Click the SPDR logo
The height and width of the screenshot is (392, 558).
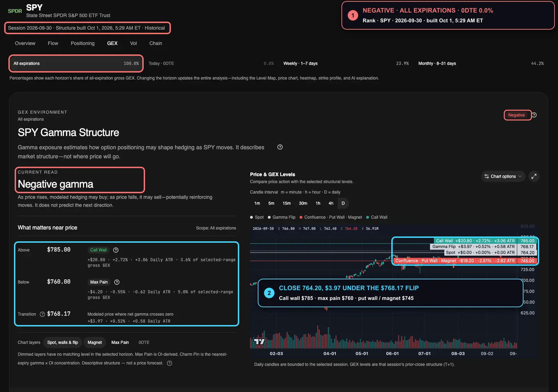(15, 11)
